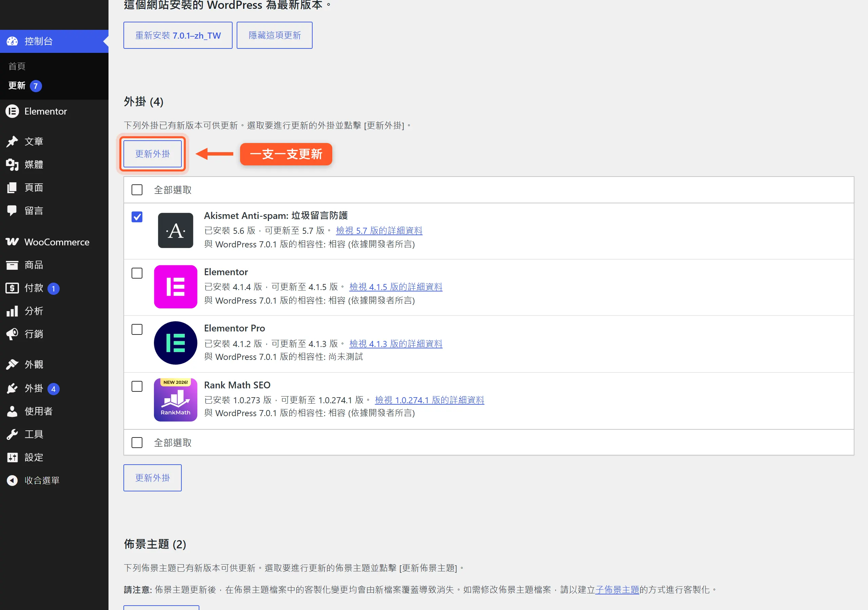This screenshot has height=610, width=868.
Task: Click the WooCommerce logo icon
Action: point(12,242)
